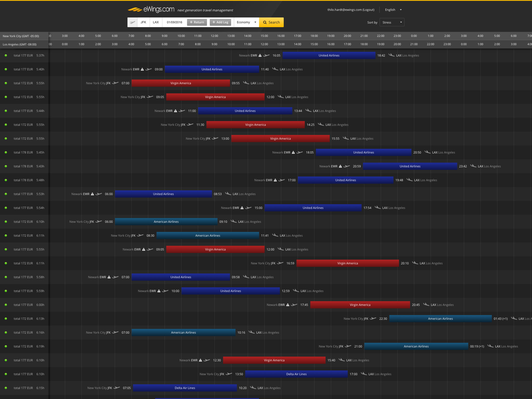Click '6:00h' duration text
This screenshot has width=532, height=399.
pyautogui.click(x=40, y=305)
